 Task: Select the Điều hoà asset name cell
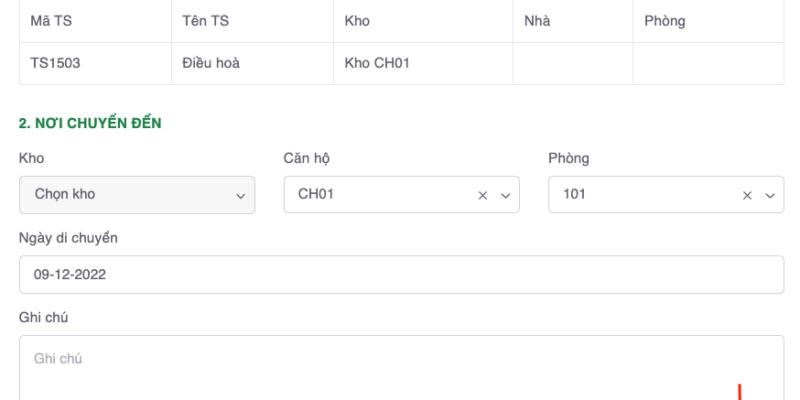211,63
